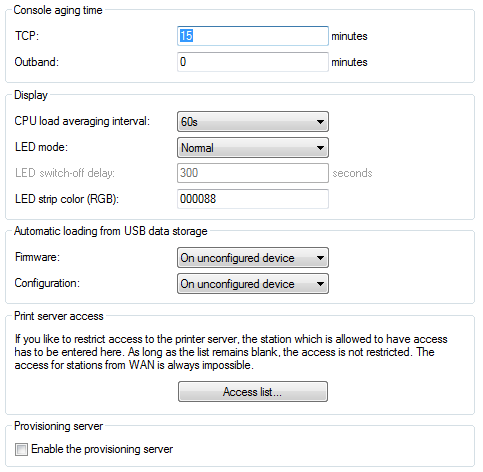Click the LED strip color (RGB) label
Image resolution: width=483 pixels, height=472 pixels.
[67, 199]
